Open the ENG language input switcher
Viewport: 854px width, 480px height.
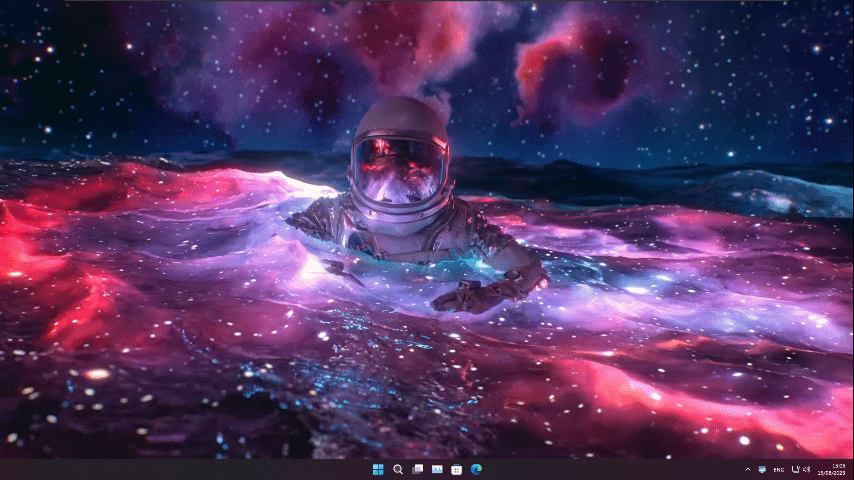(779, 470)
